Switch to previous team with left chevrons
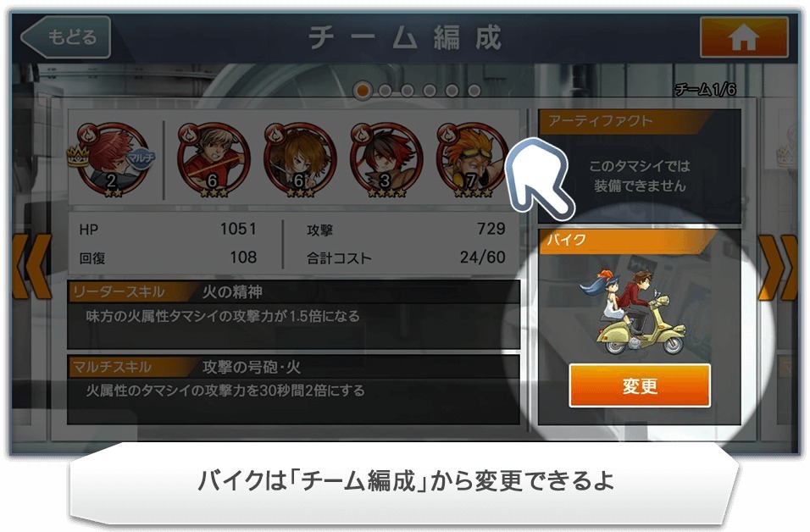 coord(32,267)
